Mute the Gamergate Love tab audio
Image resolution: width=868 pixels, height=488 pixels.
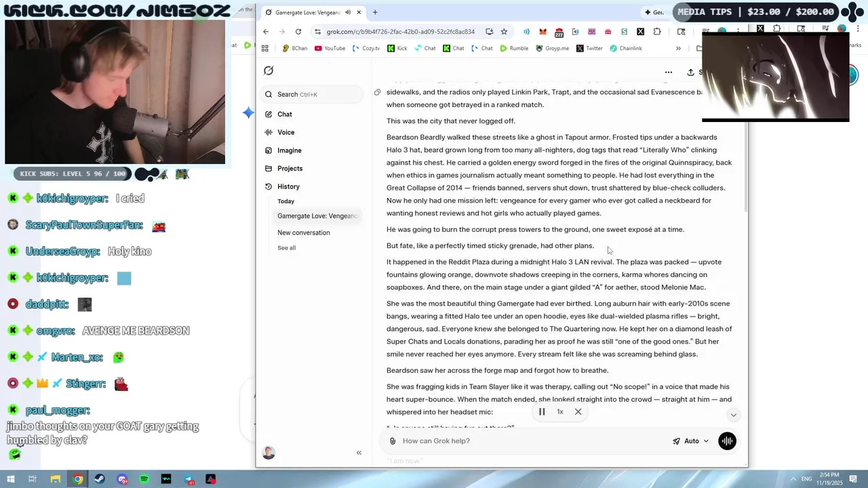(x=348, y=12)
